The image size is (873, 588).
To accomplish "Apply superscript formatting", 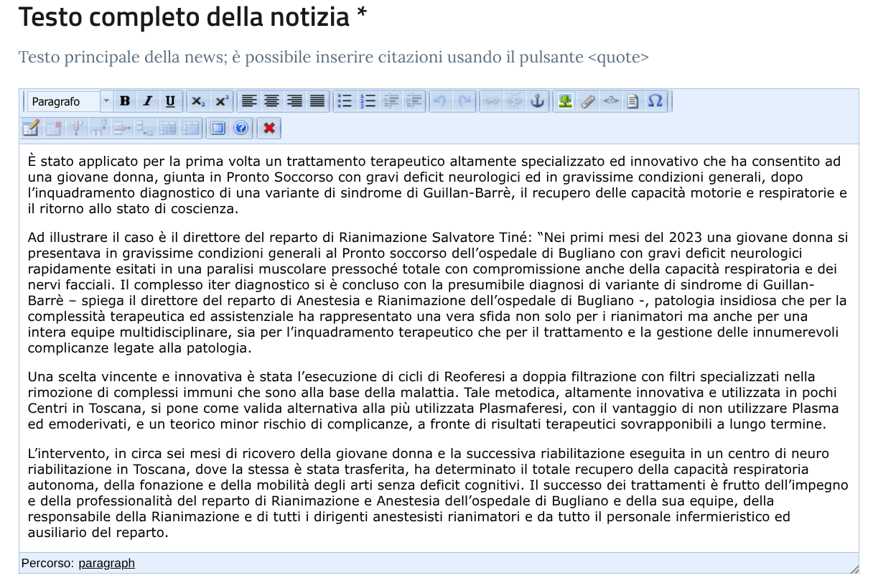I will (x=221, y=101).
